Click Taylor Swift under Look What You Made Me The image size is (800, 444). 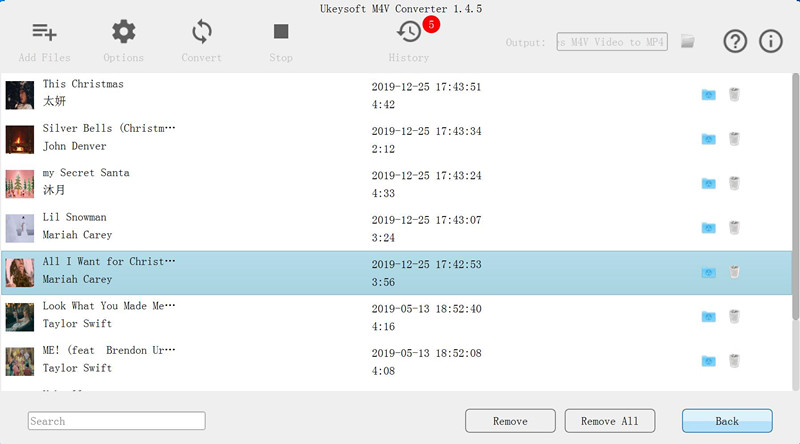coord(77,324)
